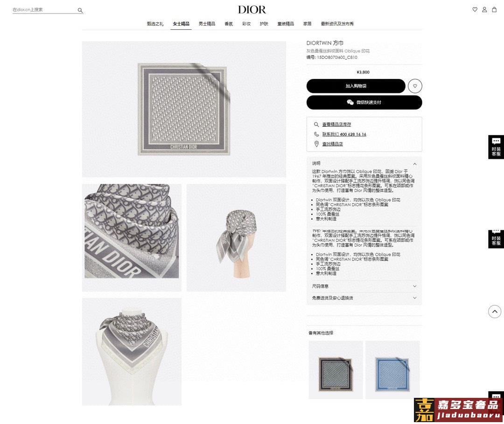
Task: Expand the 尺码信息 section
Action: pos(364,286)
